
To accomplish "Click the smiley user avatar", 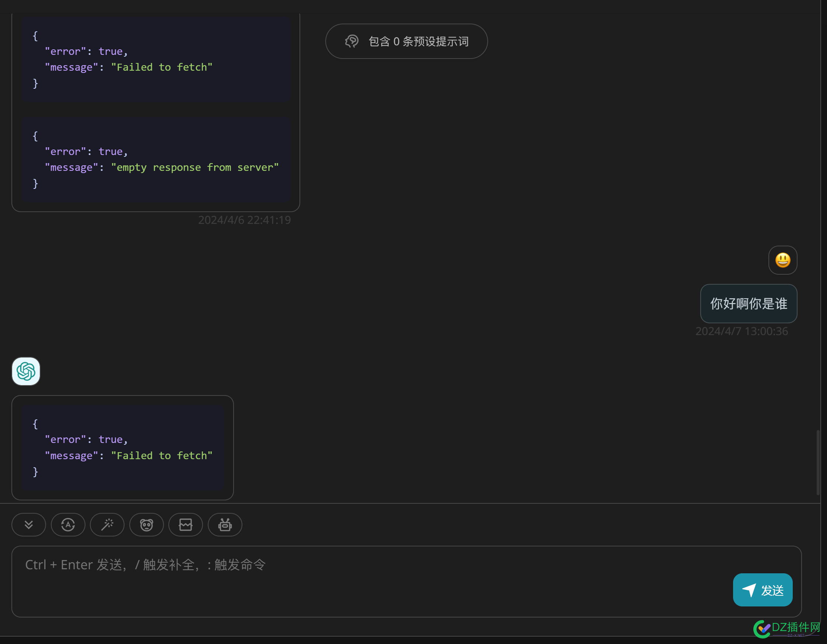I will [783, 260].
